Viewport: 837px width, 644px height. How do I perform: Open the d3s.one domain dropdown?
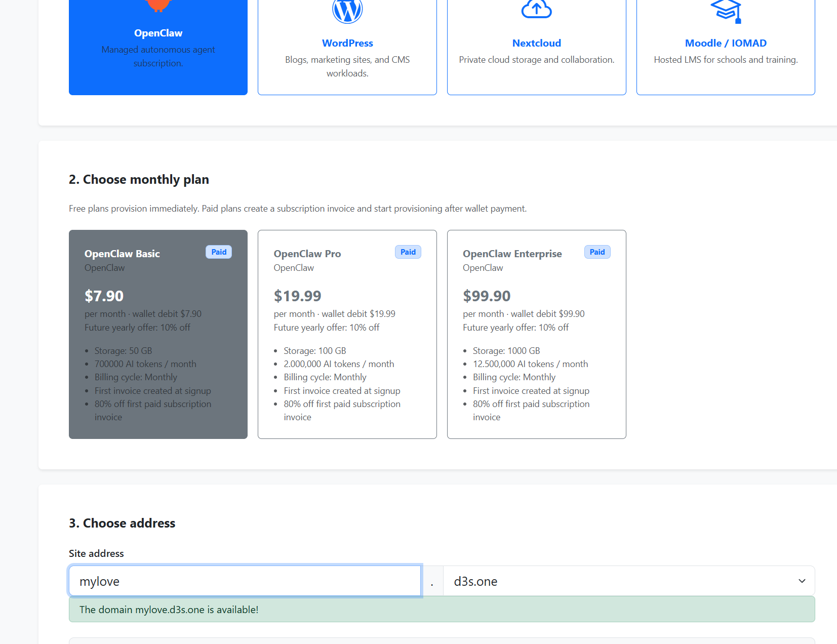pyautogui.click(x=628, y=581)
